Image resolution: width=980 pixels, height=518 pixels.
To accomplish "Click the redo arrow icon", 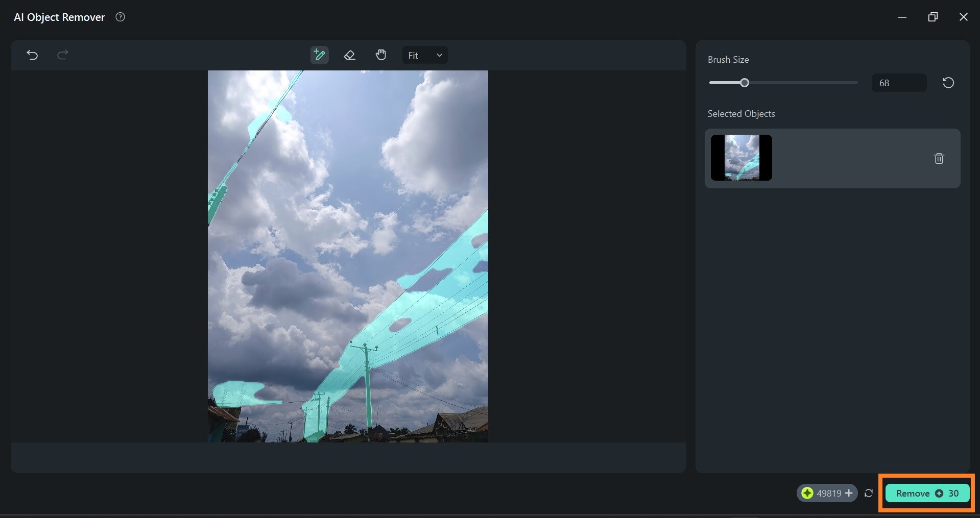I will coord(62,55).
